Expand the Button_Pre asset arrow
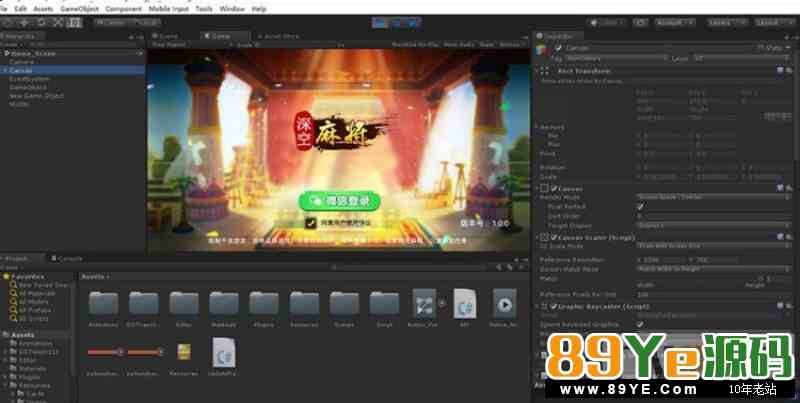The image size is (800, 403). point(442,304)
